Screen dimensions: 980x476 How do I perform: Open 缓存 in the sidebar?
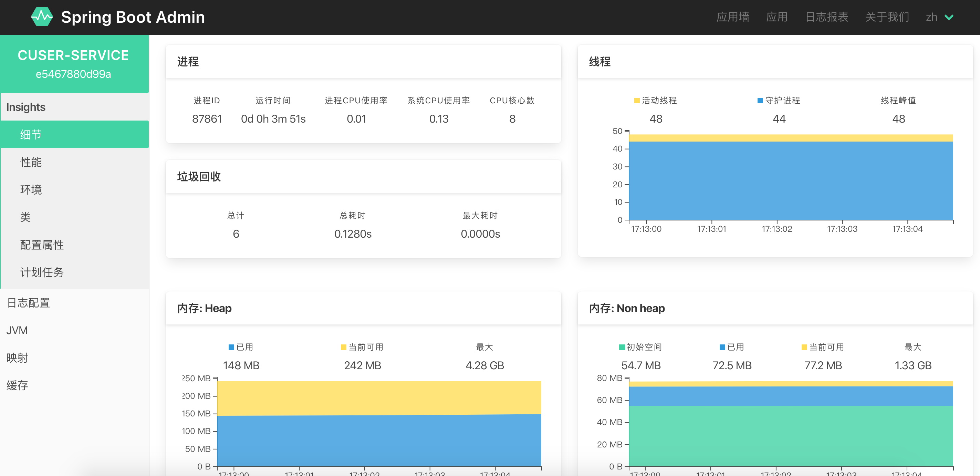pyautogui.click(x=75, y=385)
